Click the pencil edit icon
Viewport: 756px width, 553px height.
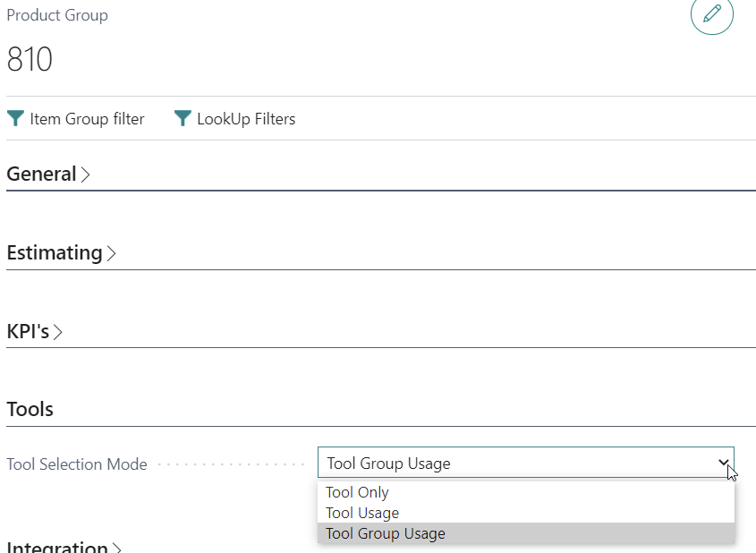711,14
